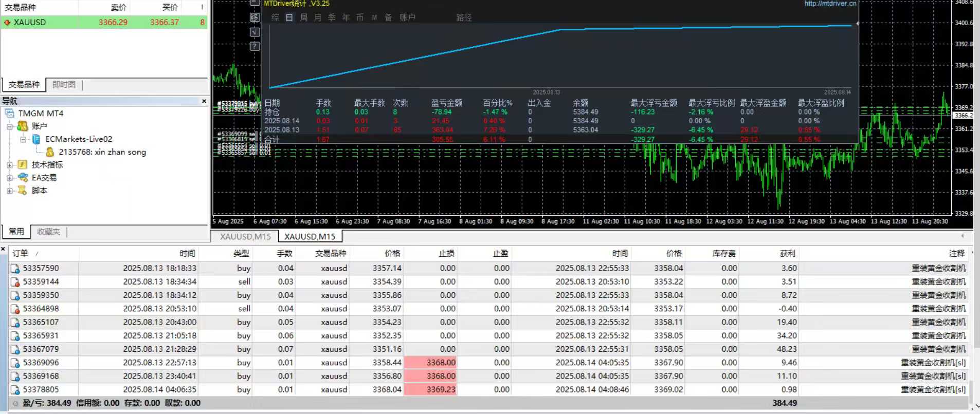This screenshot has height=414, width=980.
Task: Click order 53359144 sell icon
Action: pyautogui.click(x=15, y=282)
